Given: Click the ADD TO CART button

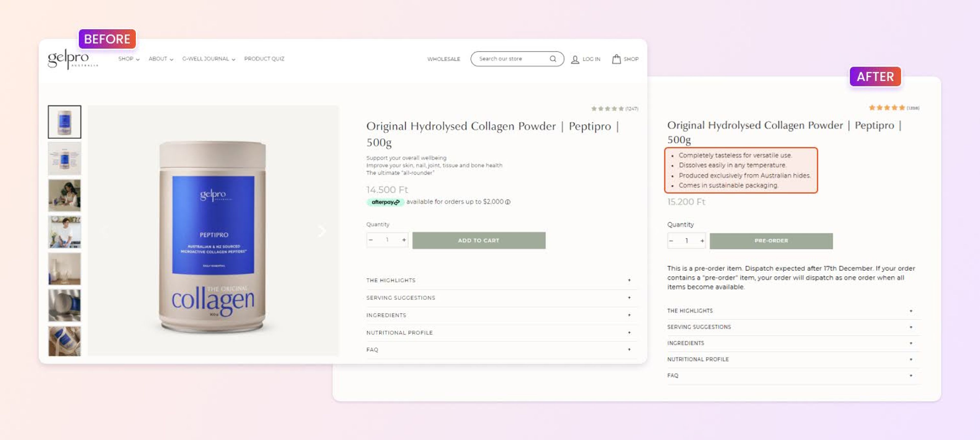Looking at the screenshot, I should coord(479,240).
